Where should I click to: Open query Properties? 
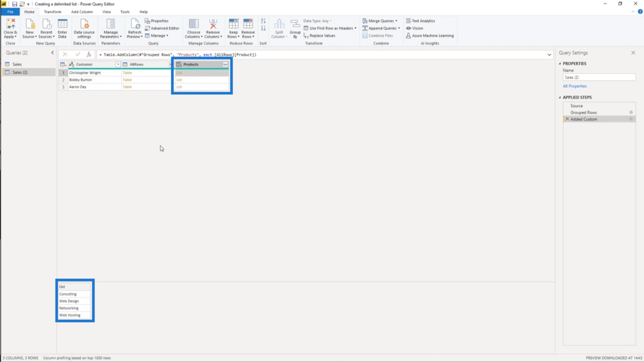[x=156, y=21]
